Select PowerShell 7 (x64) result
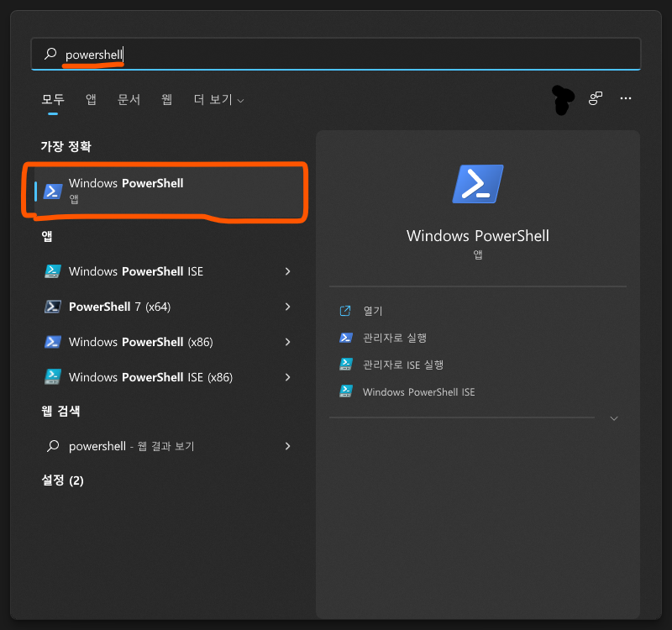 point(167,307)
